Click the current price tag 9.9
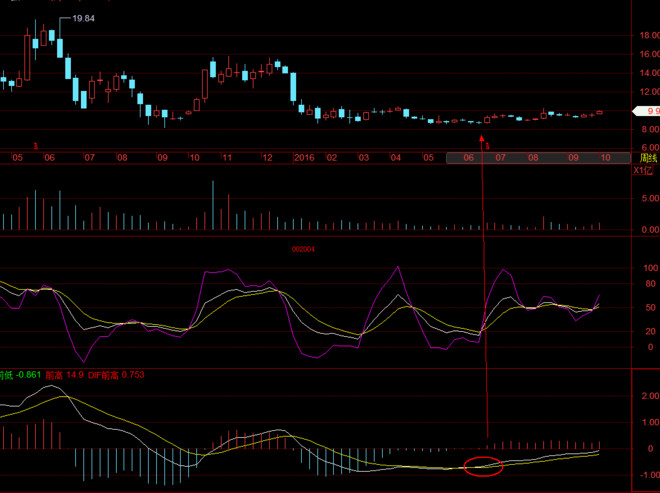Viewport: 660px width, 493px height. (x=653, y=111)
